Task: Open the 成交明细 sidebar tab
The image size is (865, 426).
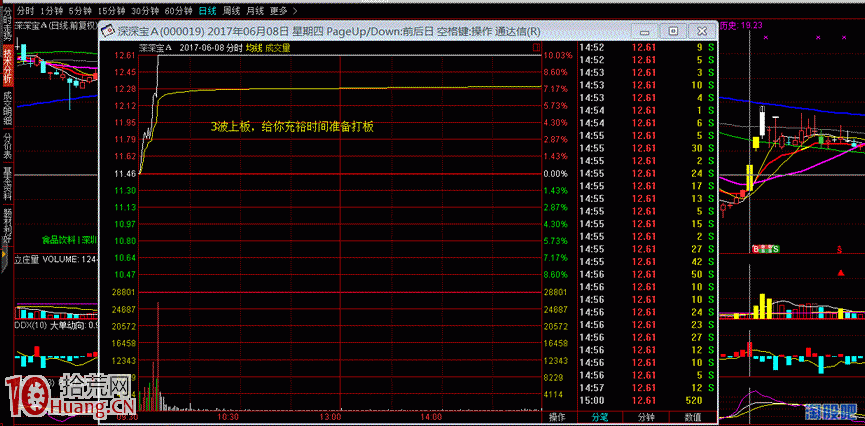Action: pyautogui.click(x=7, y=108)
